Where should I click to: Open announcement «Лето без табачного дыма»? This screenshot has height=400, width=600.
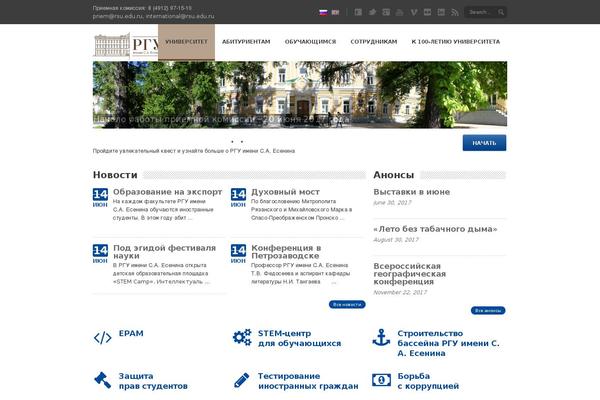(435, 229)
